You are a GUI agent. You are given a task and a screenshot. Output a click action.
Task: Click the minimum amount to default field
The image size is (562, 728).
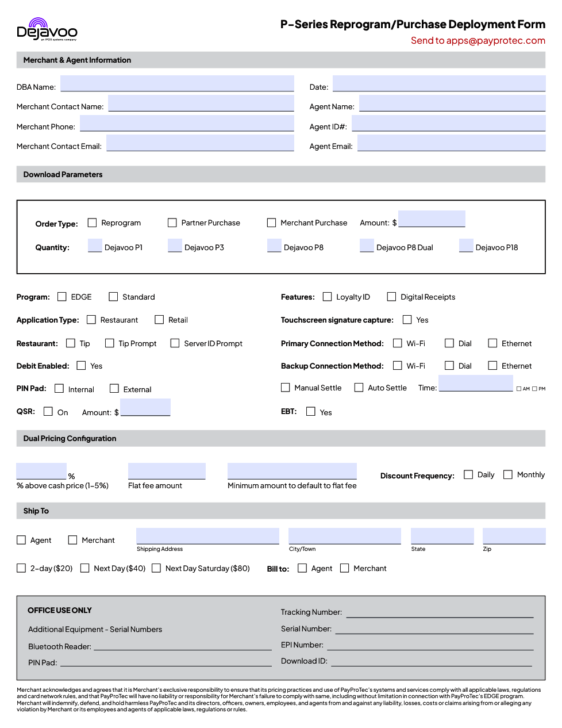292,471
